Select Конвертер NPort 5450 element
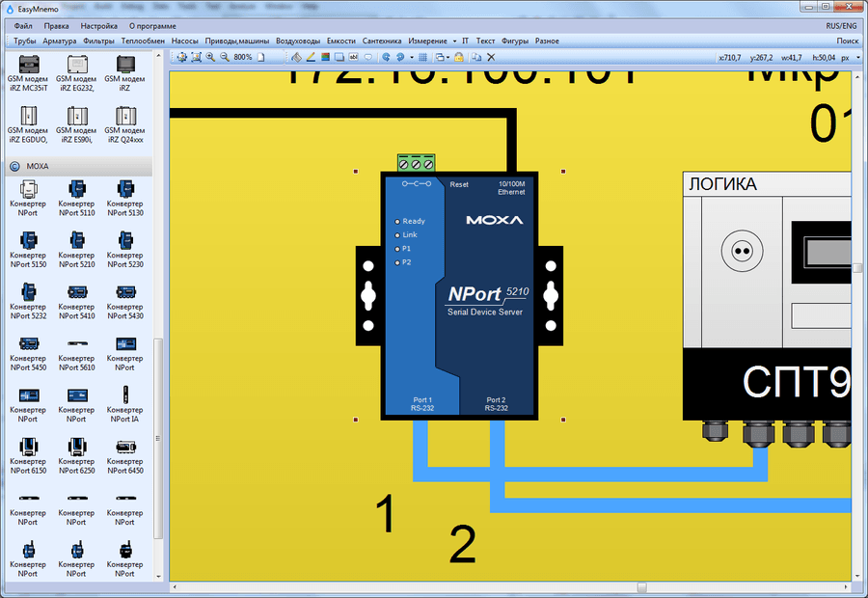The height and width of the screenshot is (598, 868). coord(28,352)
